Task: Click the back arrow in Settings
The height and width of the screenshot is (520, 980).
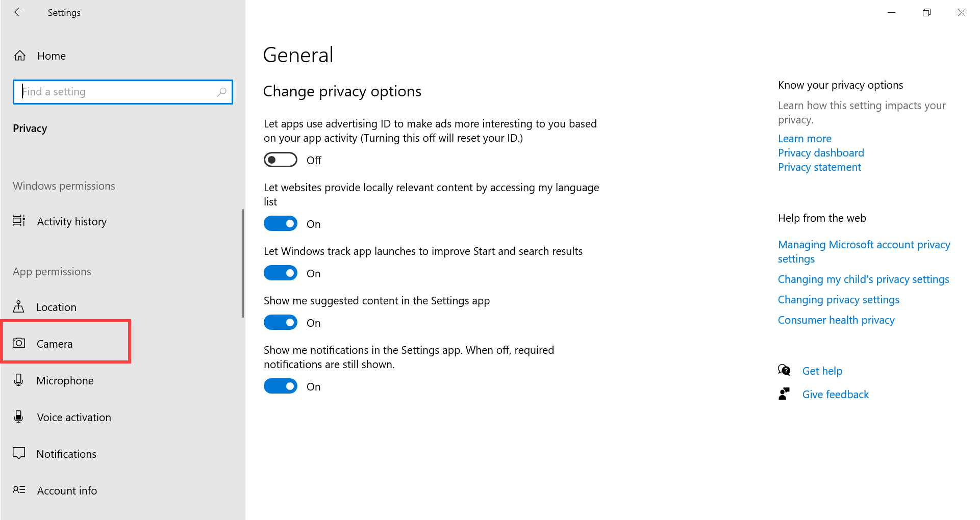Action: coord(19,12)
